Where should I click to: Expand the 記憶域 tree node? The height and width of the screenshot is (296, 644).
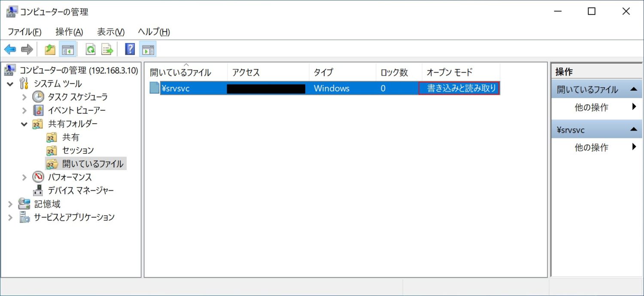pyautogui.click(x=10, y=204)
